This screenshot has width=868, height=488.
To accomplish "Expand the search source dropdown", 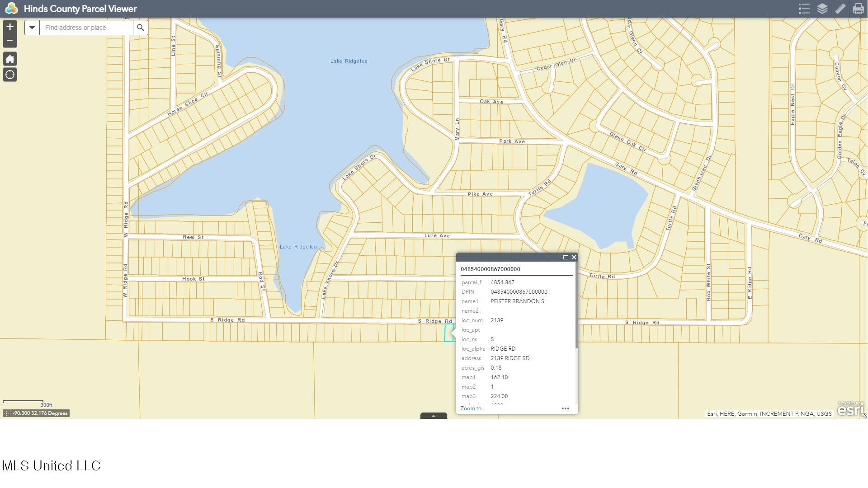I will point(32,28).
